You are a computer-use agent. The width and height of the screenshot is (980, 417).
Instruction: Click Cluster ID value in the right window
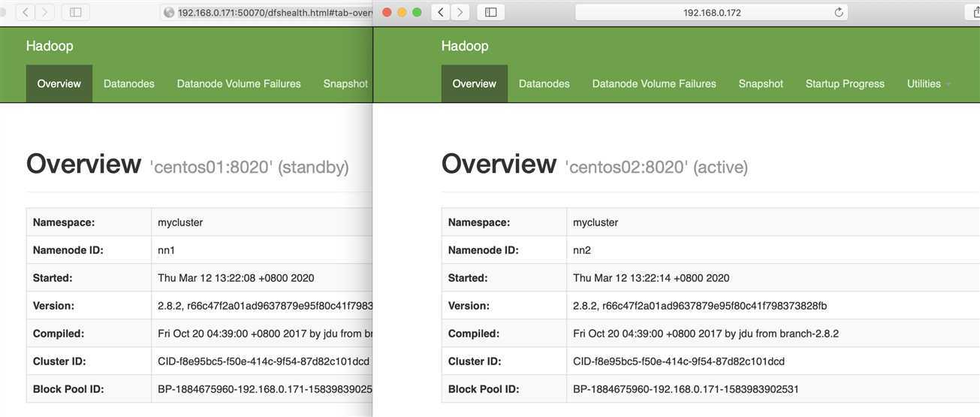pyautogui.click(x=679, y=361)
